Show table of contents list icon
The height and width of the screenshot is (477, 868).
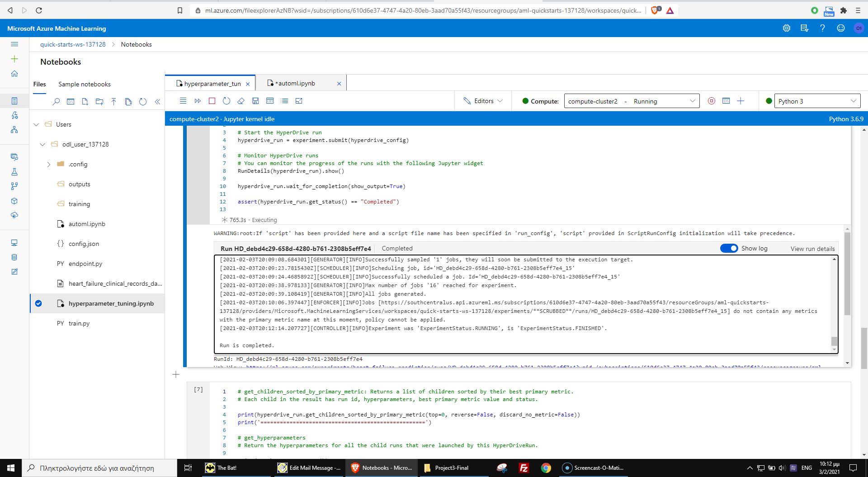click(x=284, y=101)
